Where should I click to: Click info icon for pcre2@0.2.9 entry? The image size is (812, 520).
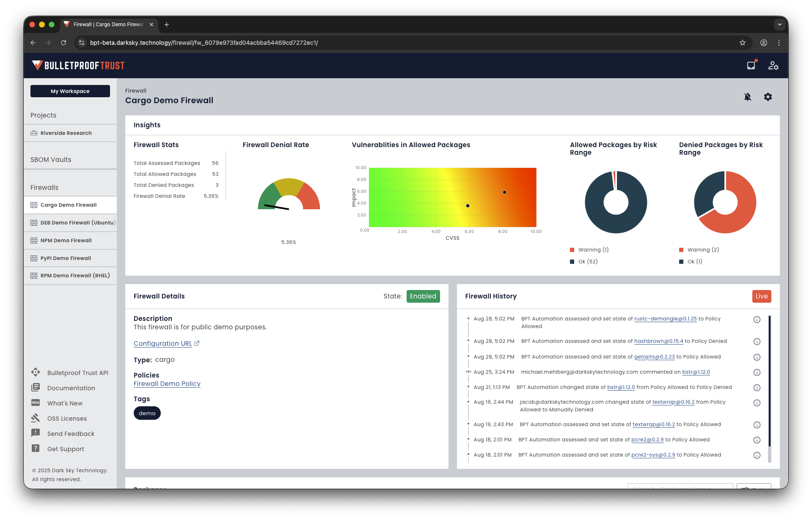tap(757, 440)
